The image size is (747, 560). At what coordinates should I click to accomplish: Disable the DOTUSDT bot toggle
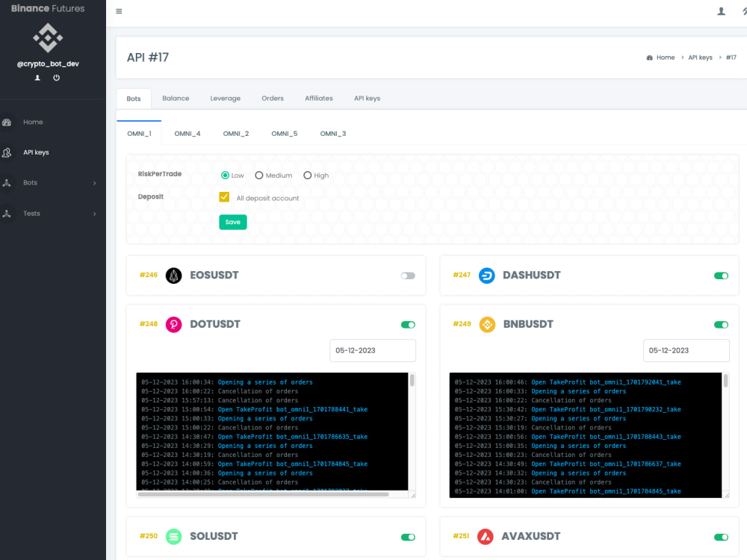coord(408,324)
